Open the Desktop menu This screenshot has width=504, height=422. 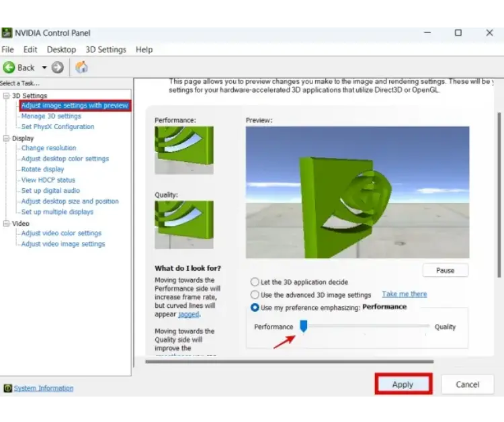click(61, 50)
